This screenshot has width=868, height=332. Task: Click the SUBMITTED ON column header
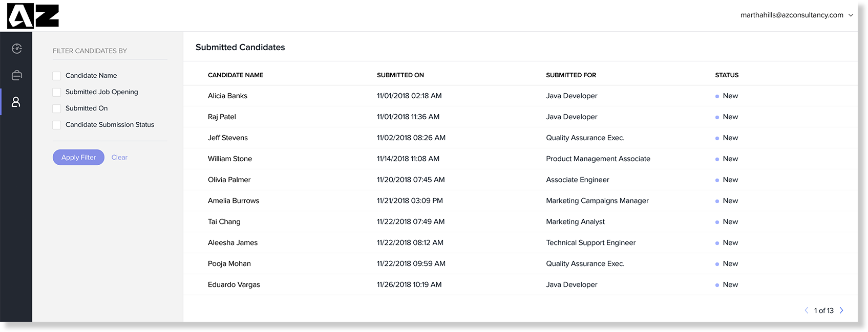[400, 75]
